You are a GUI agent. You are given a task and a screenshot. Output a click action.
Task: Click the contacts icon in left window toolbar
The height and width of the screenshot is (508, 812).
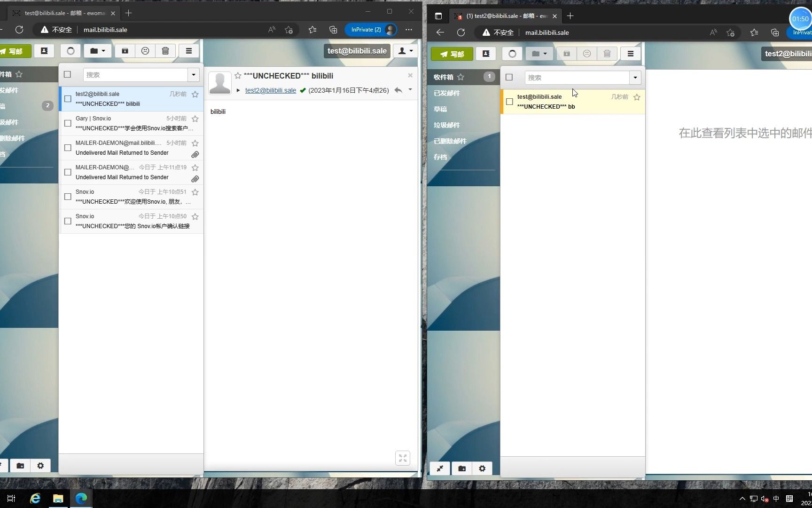(44, 51)
